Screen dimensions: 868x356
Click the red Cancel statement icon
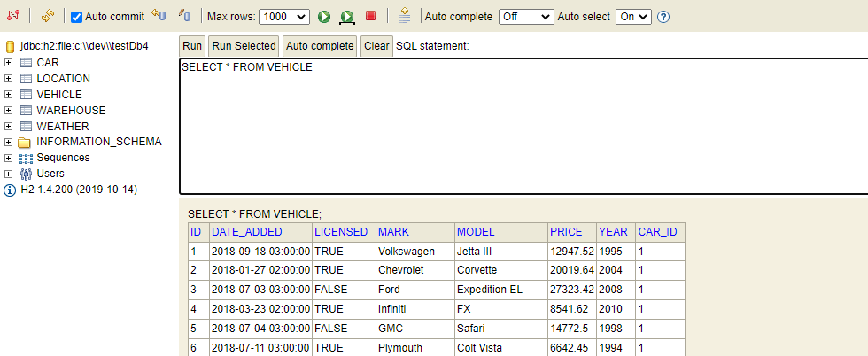point(370,16)
